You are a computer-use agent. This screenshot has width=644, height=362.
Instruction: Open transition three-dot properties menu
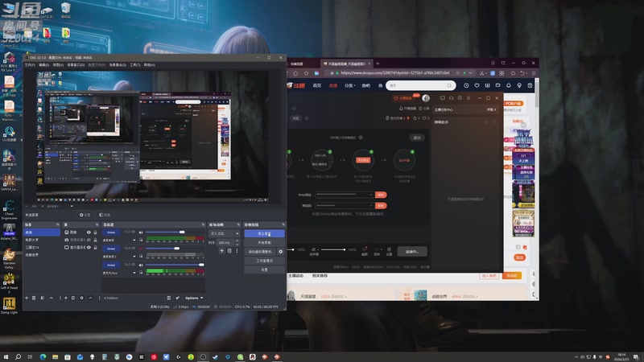(237, 251)
